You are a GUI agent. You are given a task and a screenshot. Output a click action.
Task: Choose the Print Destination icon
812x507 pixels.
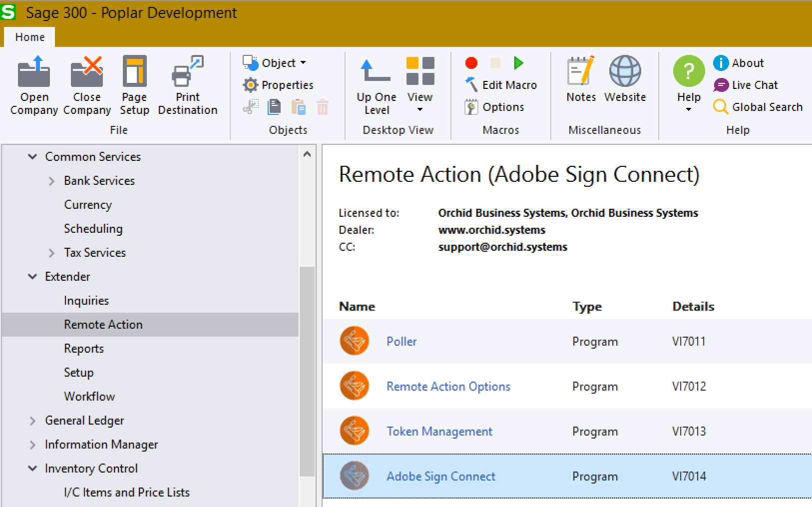point(188,71)
